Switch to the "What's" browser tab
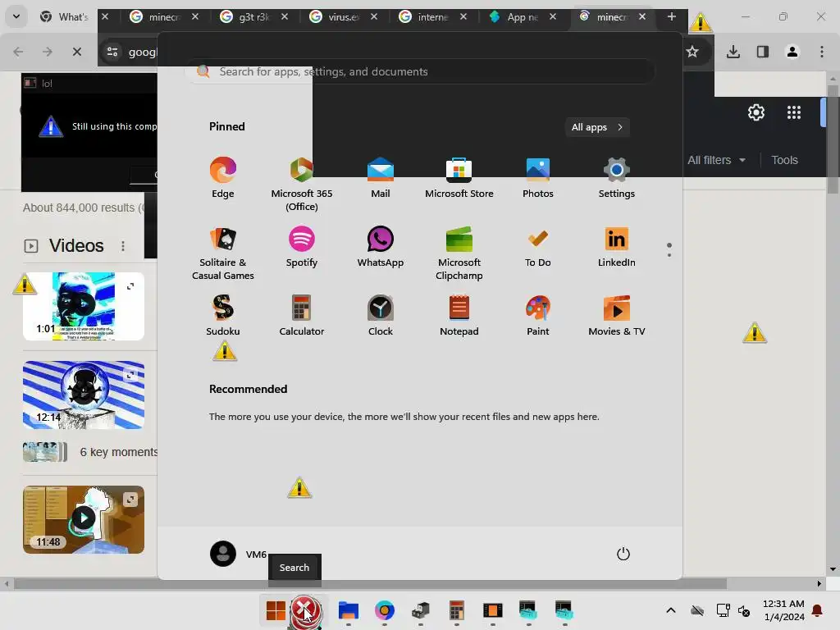The height and width of the screenshot is (630, 840). (73, 16)
